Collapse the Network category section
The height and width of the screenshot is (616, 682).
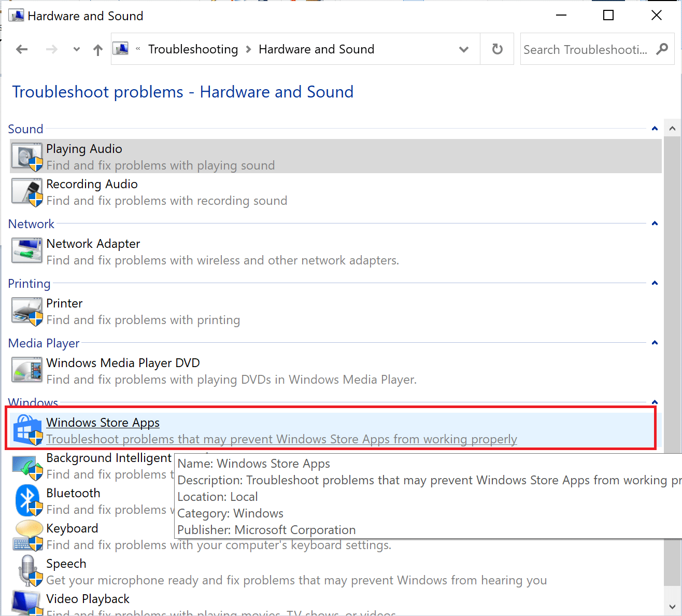pos(654,223)
